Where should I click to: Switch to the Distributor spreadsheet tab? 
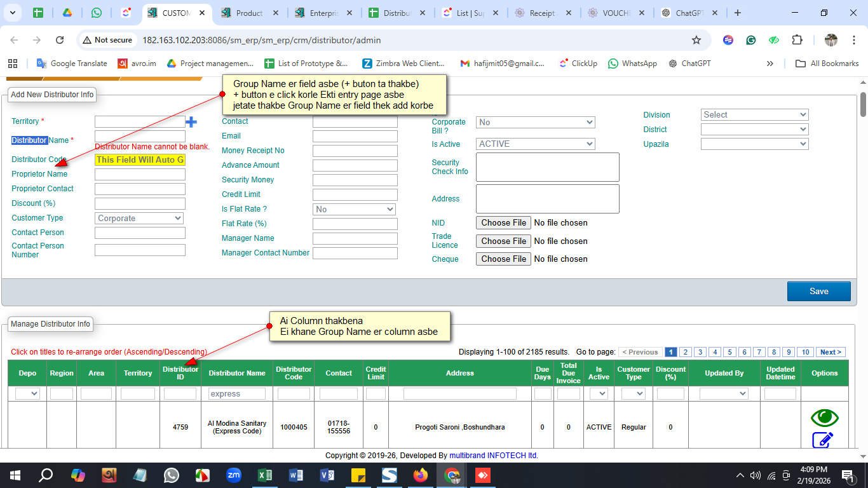tap(398, 13)
